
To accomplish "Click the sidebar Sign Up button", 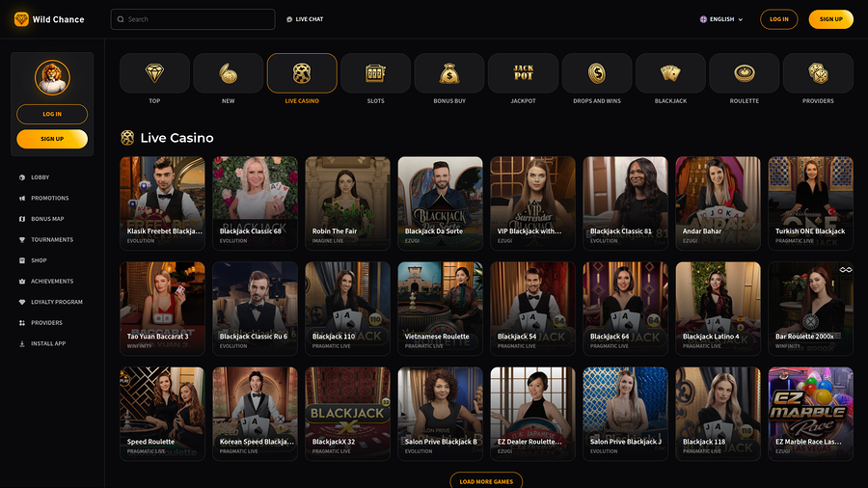I will coord(52,139).
